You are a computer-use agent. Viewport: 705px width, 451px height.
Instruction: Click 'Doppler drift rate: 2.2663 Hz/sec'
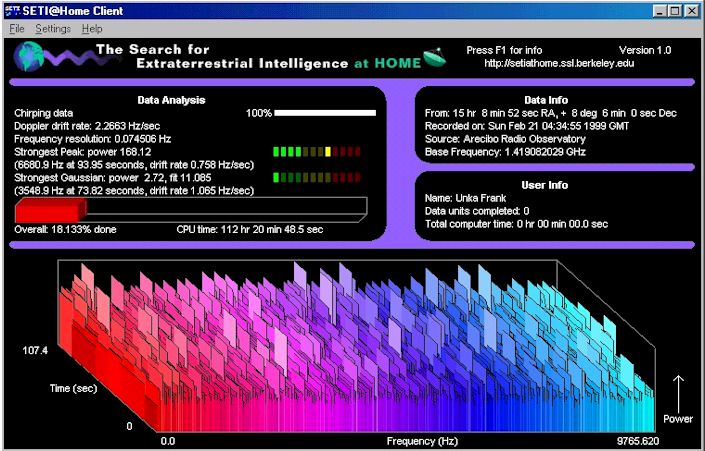coord(87,126)
